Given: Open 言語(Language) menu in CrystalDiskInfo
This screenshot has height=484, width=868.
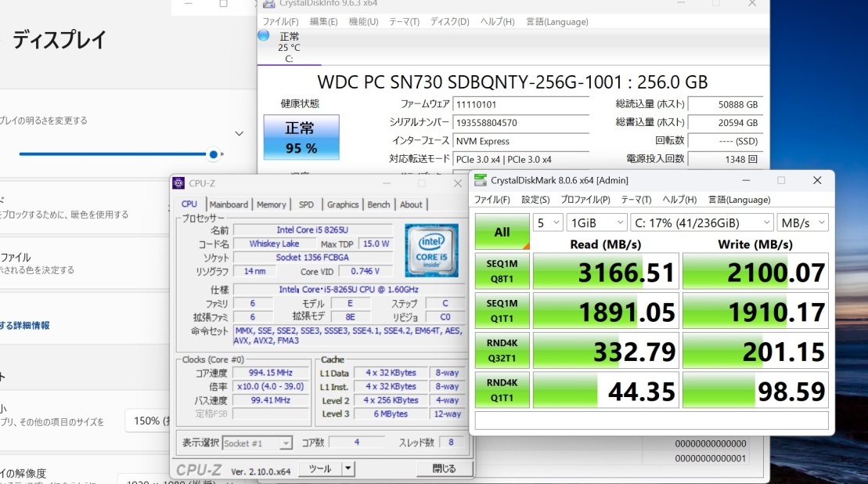Looking at the screenshot, I should pos(557,22).
